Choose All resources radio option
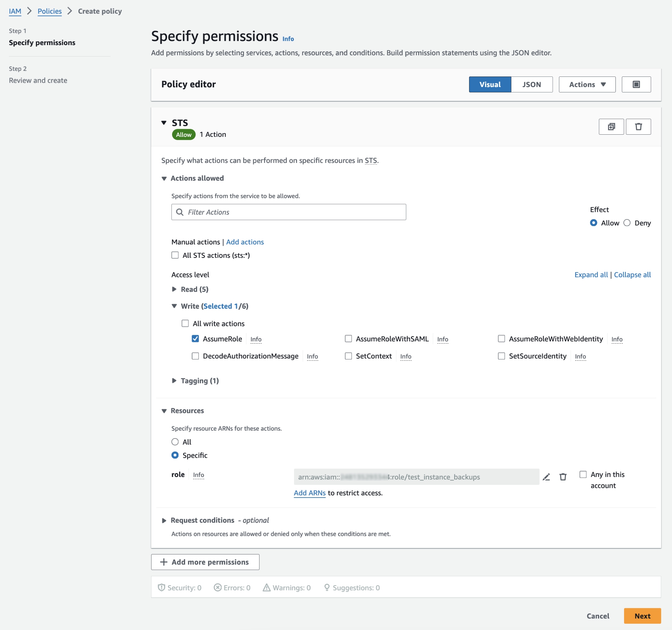The height and width of the screenshot is (630, 672). [x=175, y=442]
